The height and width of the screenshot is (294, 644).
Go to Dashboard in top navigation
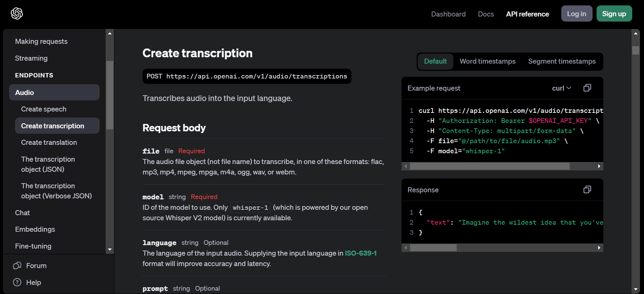click(448, 14)
